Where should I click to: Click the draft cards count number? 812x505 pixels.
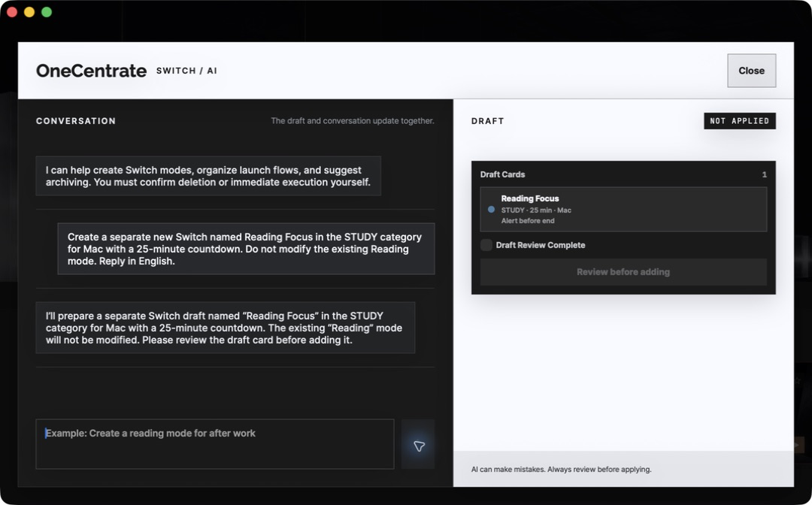[x=764, y=175]
